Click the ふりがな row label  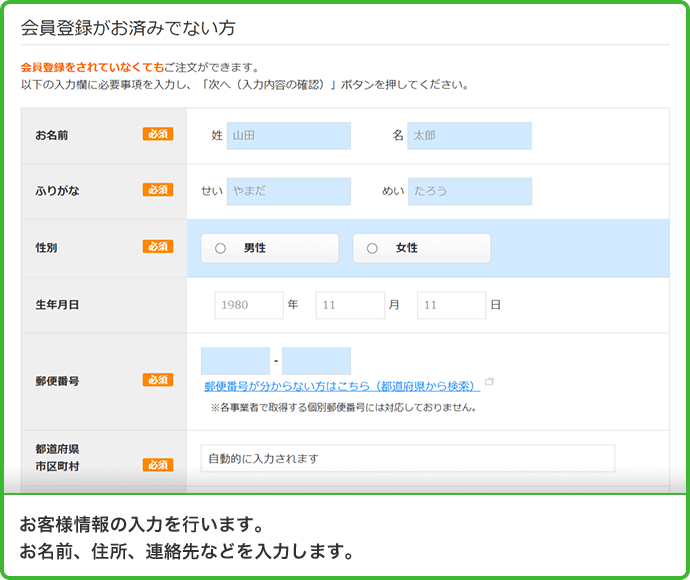58,191
